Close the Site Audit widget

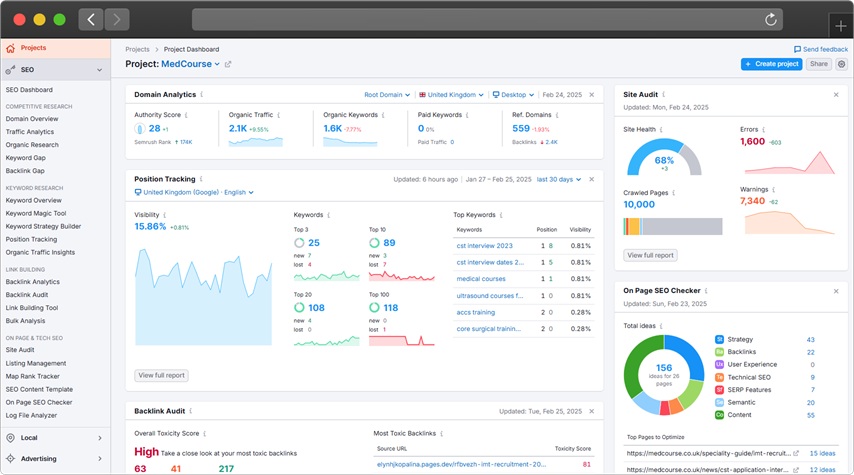click(x=836, y=95)
